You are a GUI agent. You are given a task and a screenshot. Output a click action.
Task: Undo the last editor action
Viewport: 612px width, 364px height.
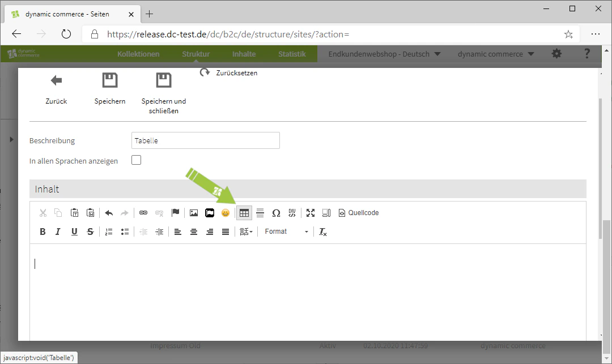pyautogui.click(x=109, y=213)
